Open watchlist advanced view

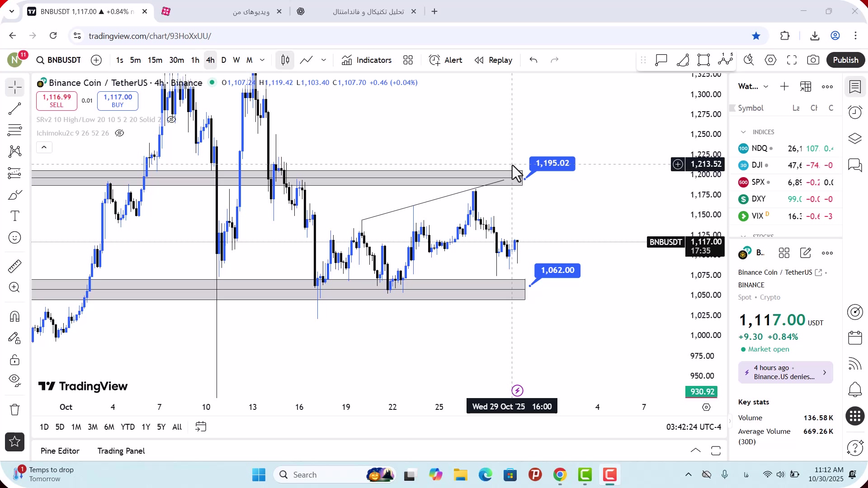tap(806, 87)
